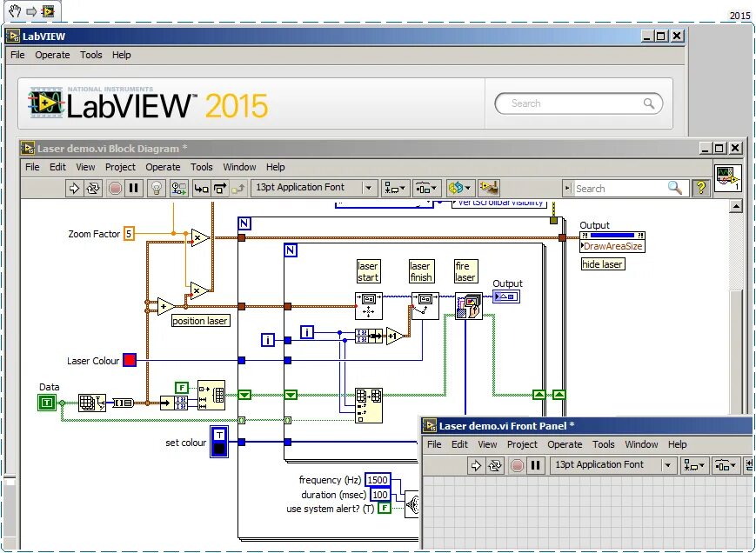Click the hide laser property node
This screenshot has width=756, height=553.
[602, 263]
